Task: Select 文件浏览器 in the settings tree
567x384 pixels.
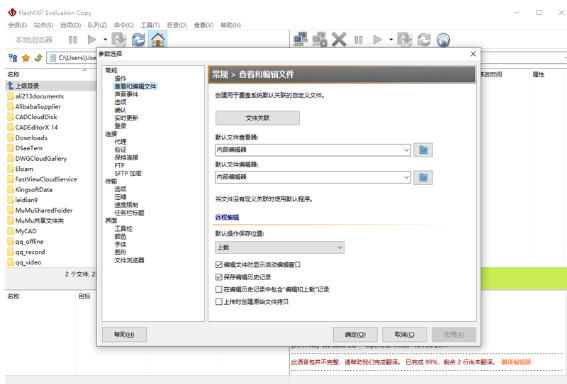Action: (x=129, y=260)
